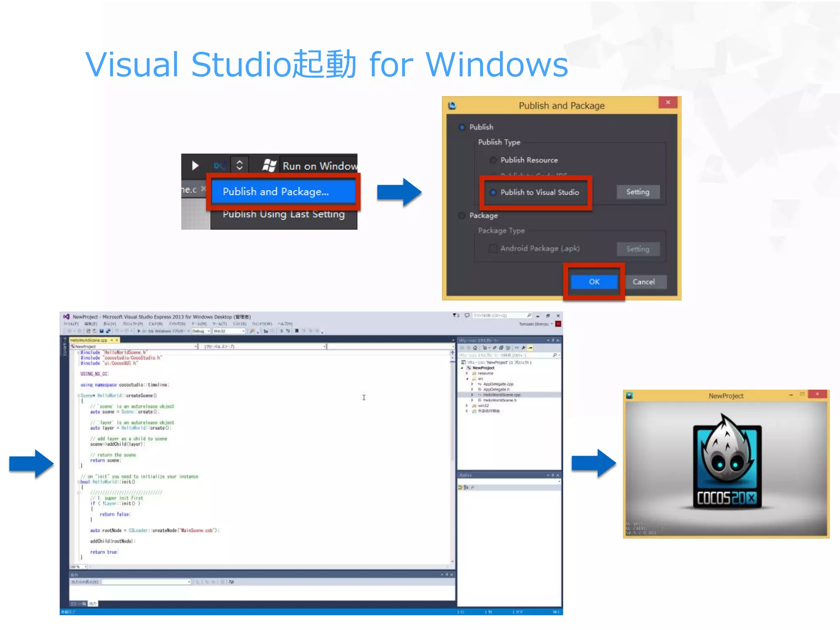Confirm the dialog with OK

[594, 282]
